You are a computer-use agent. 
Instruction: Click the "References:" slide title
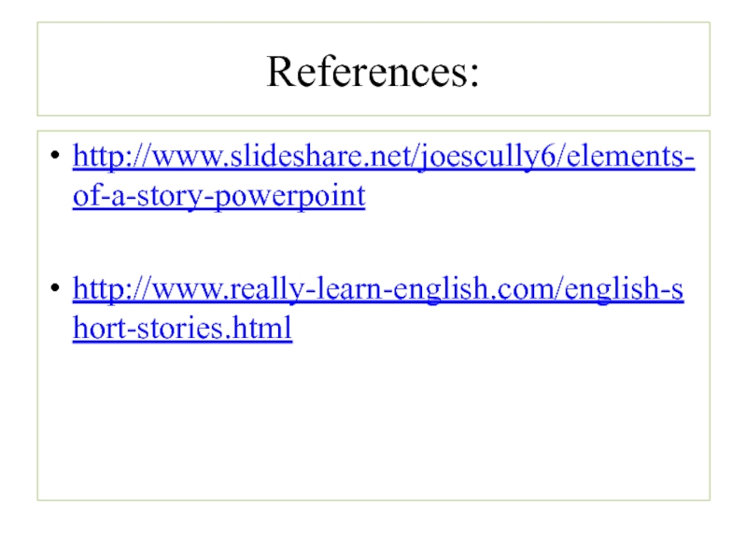point(373,71)
